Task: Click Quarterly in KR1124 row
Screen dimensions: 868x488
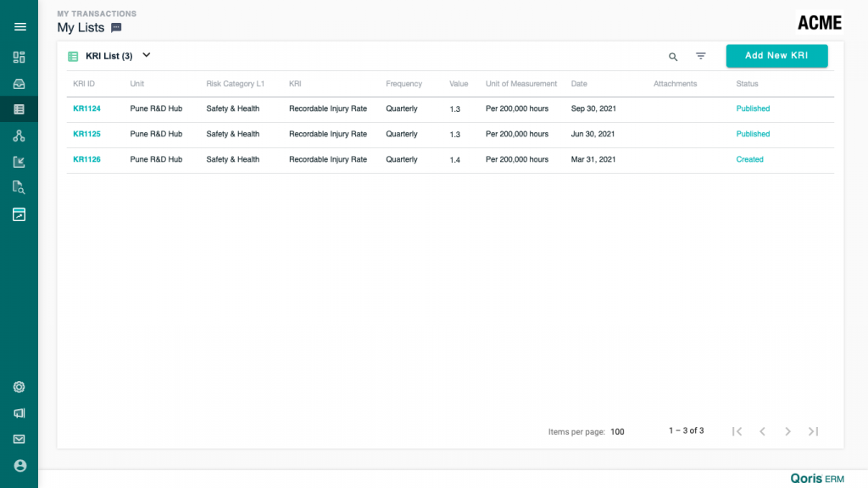Action: click(401, 108)
